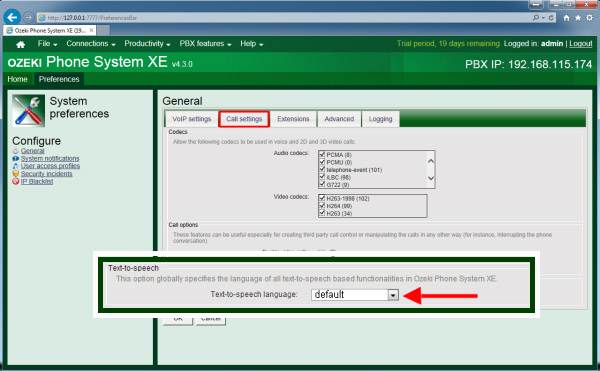Go back with the browser back arrow
600x371 pixels.
click(12, 17)
